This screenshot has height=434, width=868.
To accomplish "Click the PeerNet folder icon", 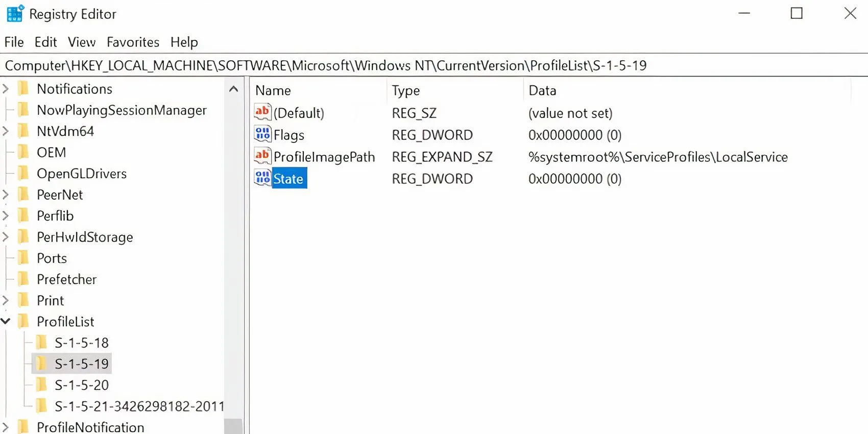I will (23, 195).
